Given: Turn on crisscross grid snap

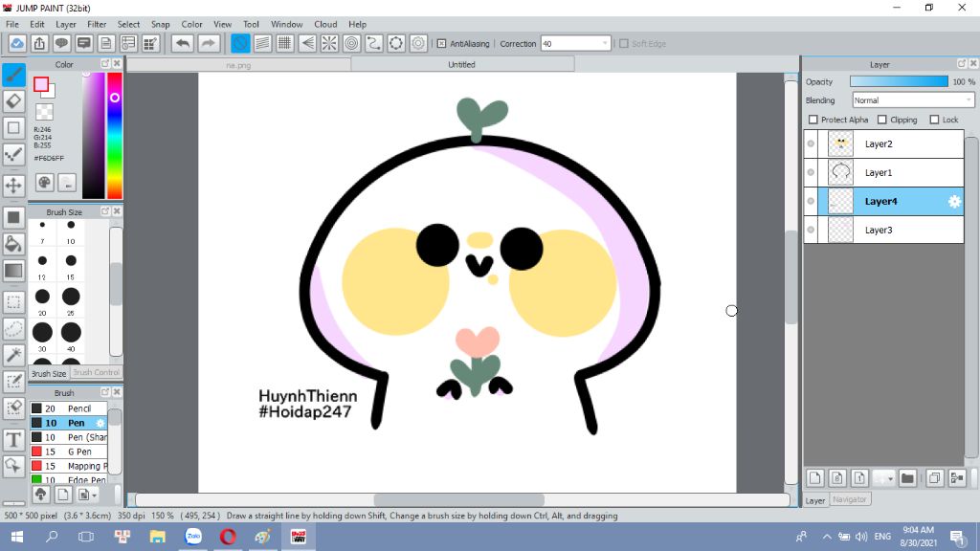Looking at the screenshot, I should tap(285, 43).
